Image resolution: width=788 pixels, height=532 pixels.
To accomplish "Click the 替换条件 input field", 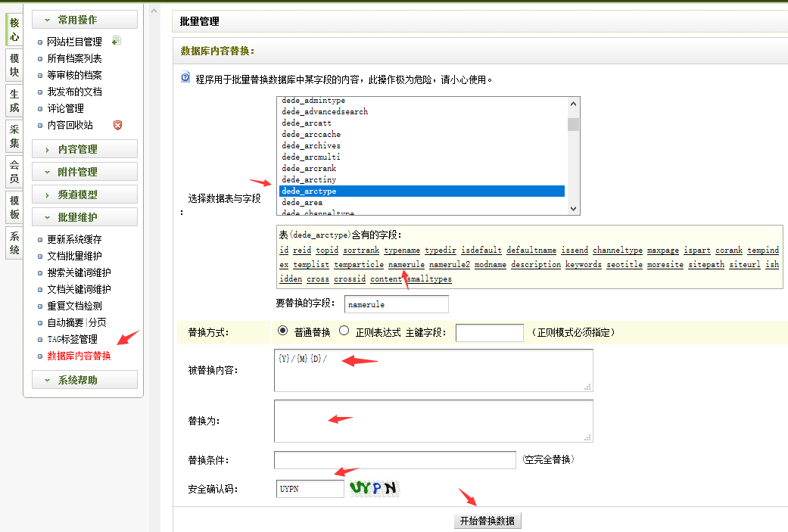I will point(394,460).
